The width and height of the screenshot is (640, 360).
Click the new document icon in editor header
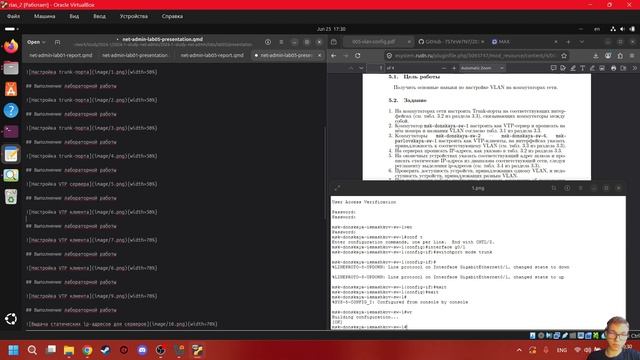point(58,42)
